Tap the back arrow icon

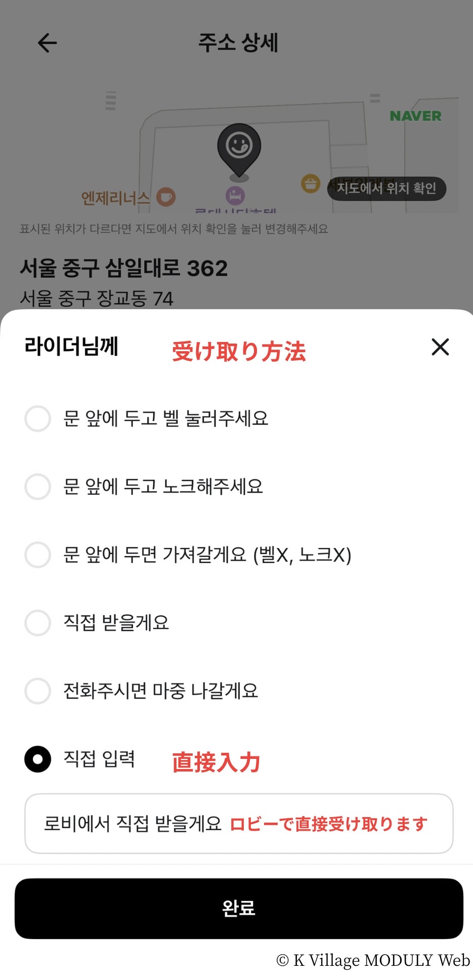pos(47,43)
